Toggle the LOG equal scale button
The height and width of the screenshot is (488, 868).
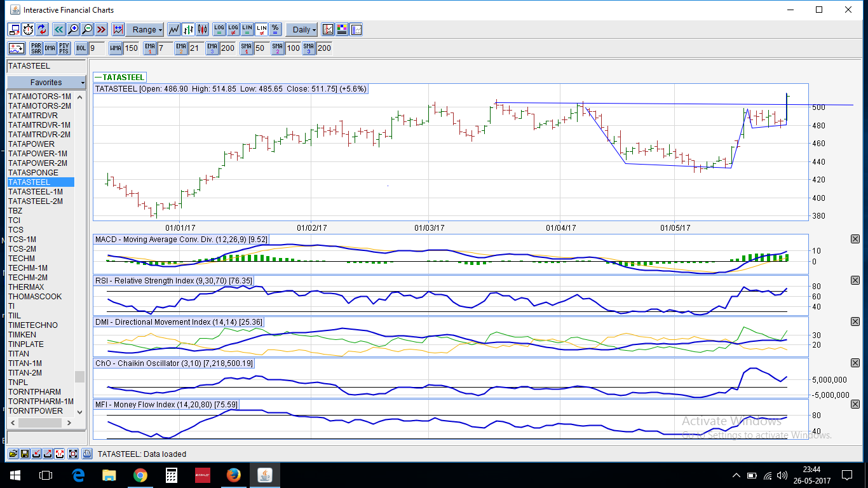(x=219, y=29)
